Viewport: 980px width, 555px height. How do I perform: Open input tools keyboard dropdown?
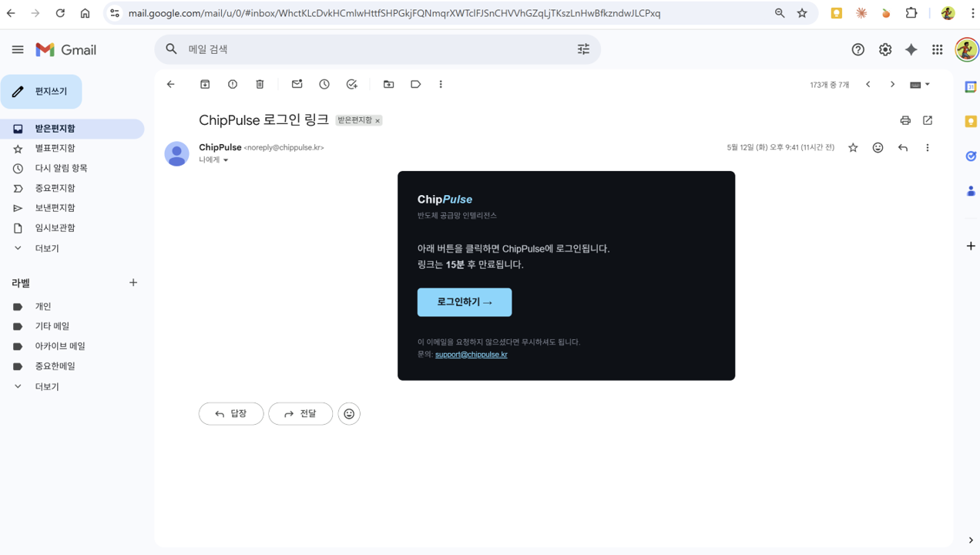(920, 85)
